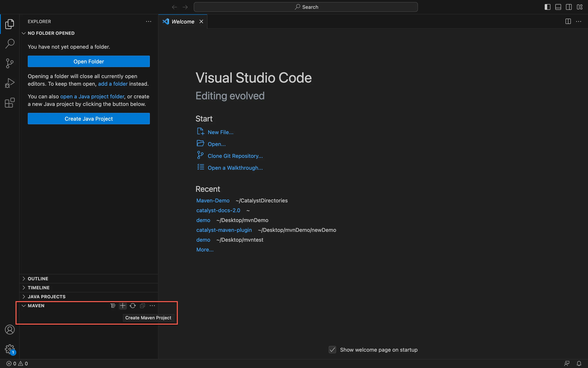
Task: Collapse the NO FOLDER OPENED section
Action: 89,33
